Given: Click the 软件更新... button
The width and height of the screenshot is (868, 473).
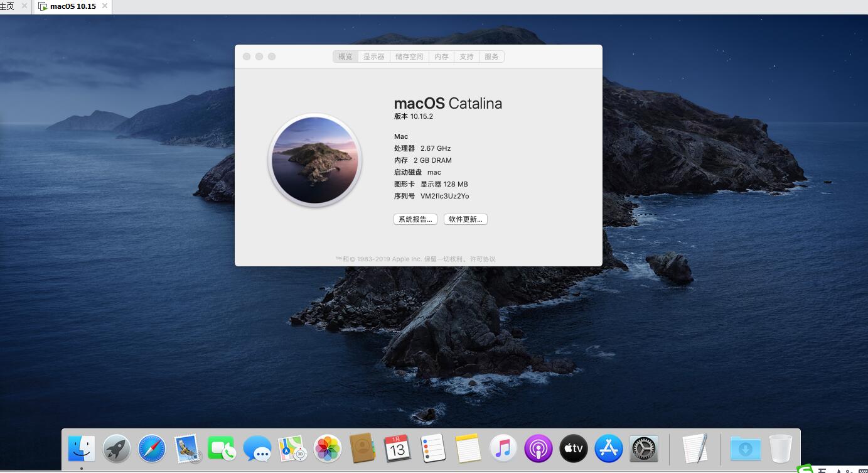Looking at the screenshot, I should (466, 219).
